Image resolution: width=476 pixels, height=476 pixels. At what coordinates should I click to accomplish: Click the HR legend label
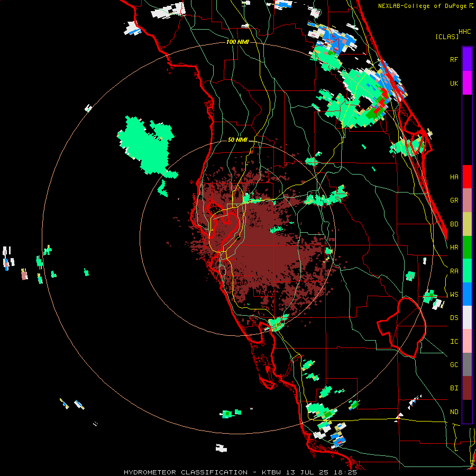point(454,248)
